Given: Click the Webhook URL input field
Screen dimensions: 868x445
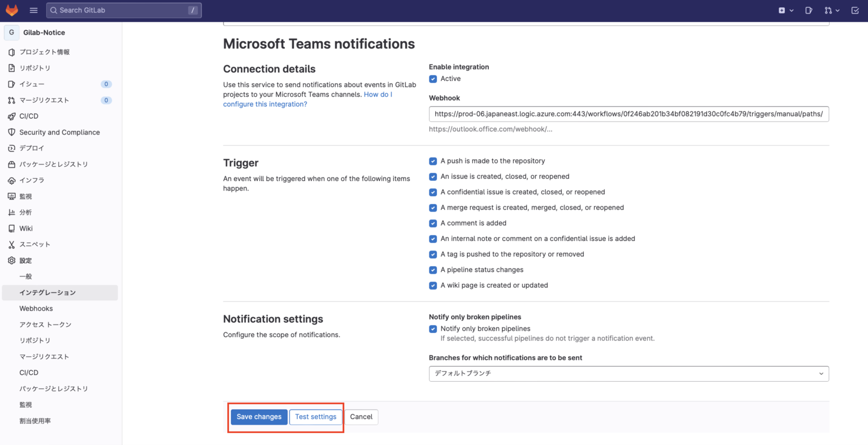Looking at the screenshot, I should [x=628, y=114].
